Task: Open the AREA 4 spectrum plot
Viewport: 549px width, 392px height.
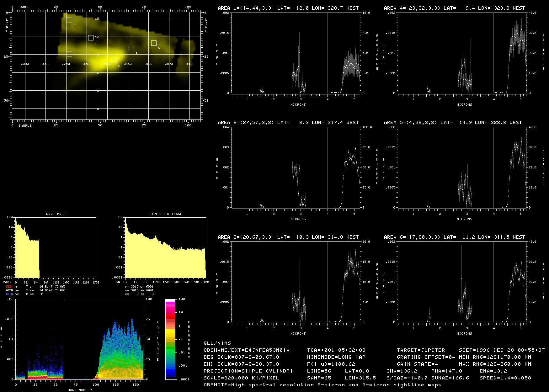Action: pyautogui.click(x=462, y=53)
